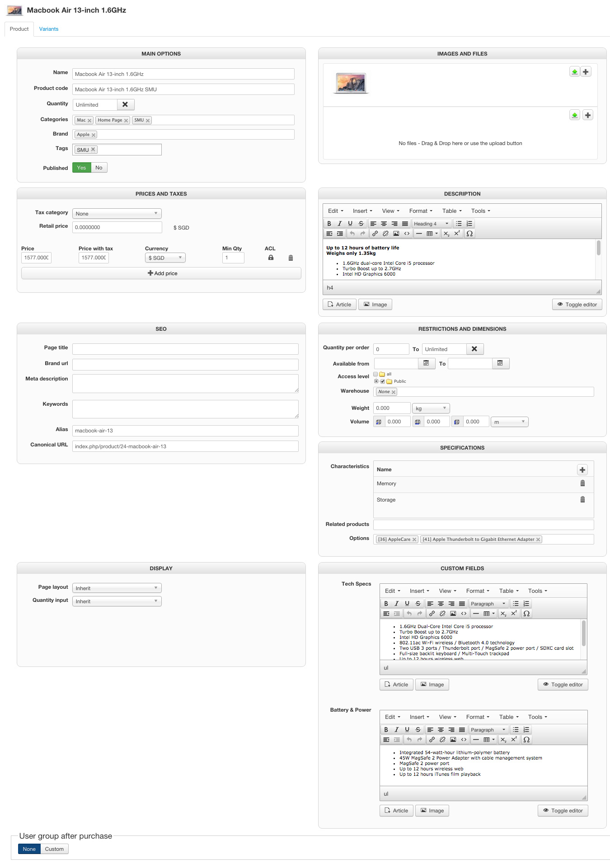Toggle the Description editor view
The width and height of the screenshot is (610, 868).
click(577, 305)
